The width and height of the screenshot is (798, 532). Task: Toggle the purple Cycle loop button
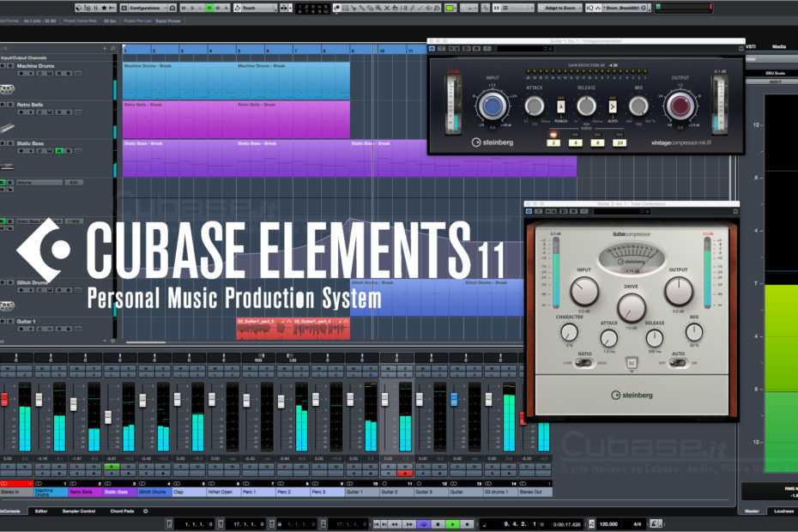[423, 523]
